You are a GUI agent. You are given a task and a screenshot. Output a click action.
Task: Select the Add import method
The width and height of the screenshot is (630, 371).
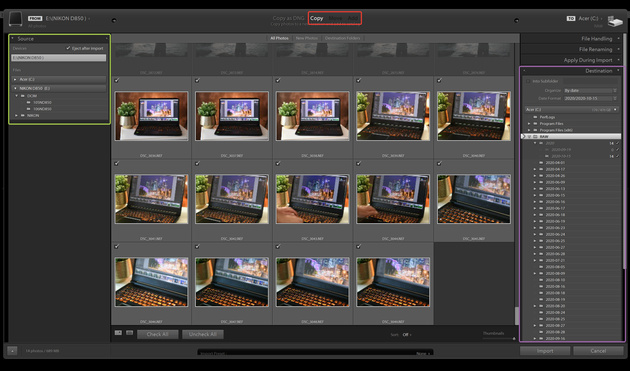coord(352,18)
